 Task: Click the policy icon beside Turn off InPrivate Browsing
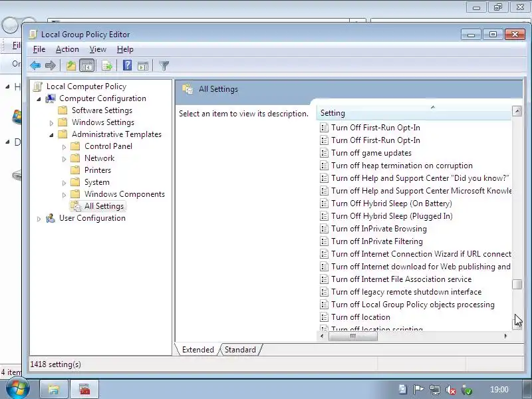coord(324,229)
